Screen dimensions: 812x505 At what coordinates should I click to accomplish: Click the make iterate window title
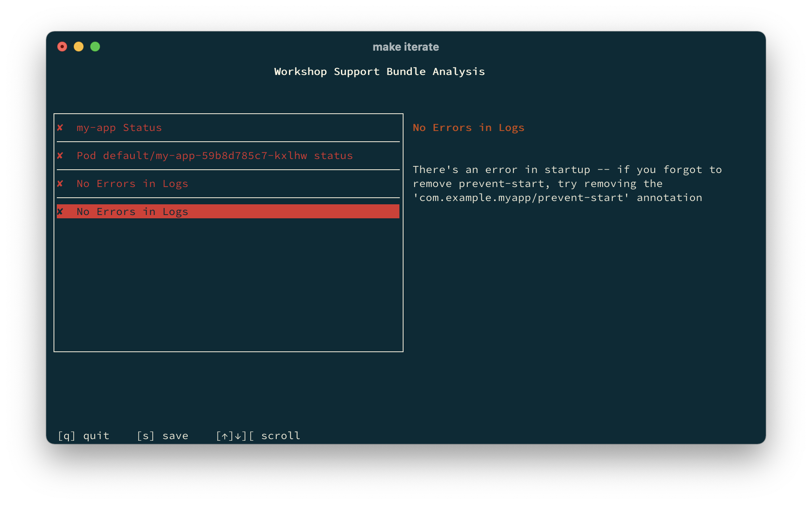coord(406,47)
